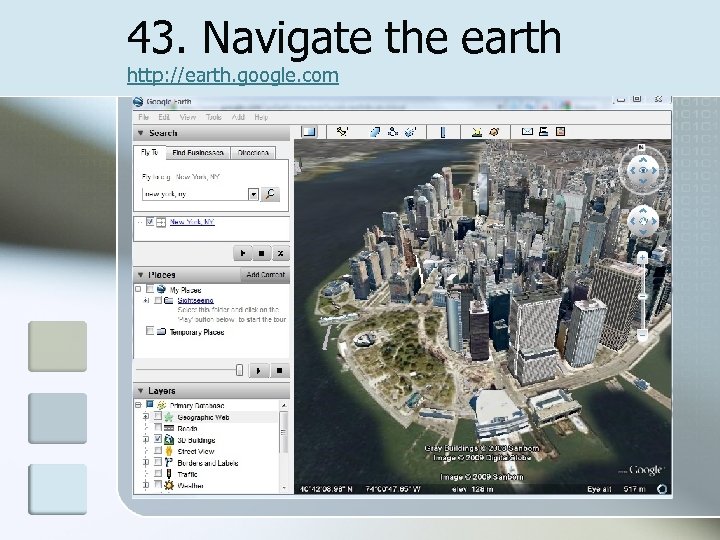Click the Primary Database layer icon
The width and height of the screenshot is (720, 540).
(161, 405)
